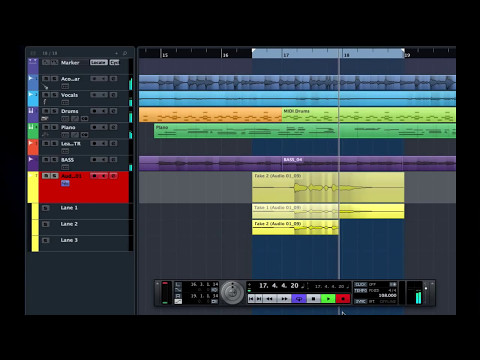This screenshot has height=360, width=480.
Task: Click the tempo value 108.000
Action: (388, 295)
